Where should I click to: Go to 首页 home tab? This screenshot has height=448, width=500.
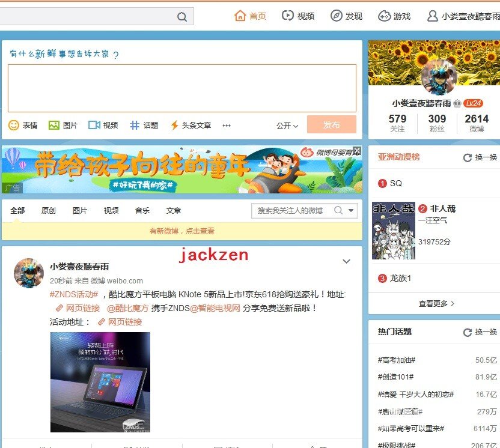(x=250, y=16)
